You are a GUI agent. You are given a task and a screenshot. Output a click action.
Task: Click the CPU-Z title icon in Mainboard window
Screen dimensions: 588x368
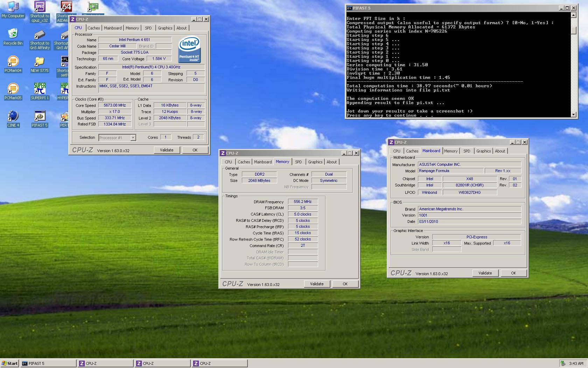391,142
